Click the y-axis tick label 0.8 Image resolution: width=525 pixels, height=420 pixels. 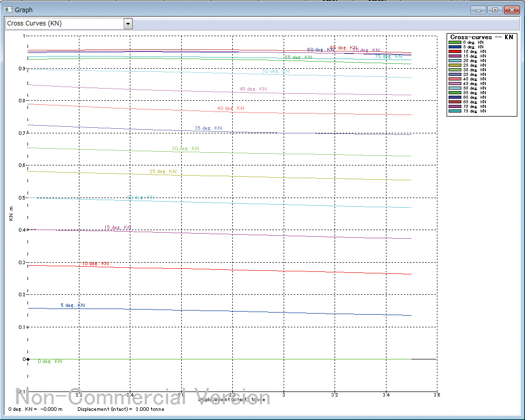pyautogui.click(x=22, y=101)
